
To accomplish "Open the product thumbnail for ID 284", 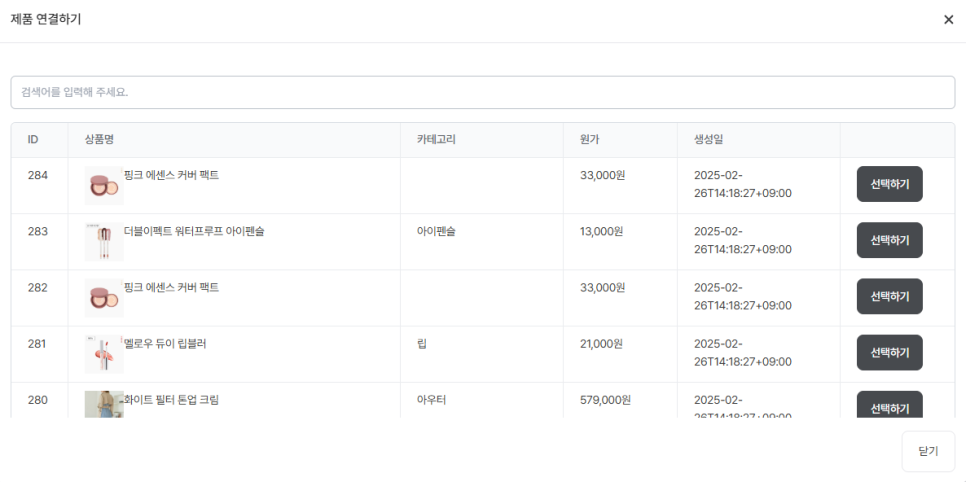I will pos(103,186).
